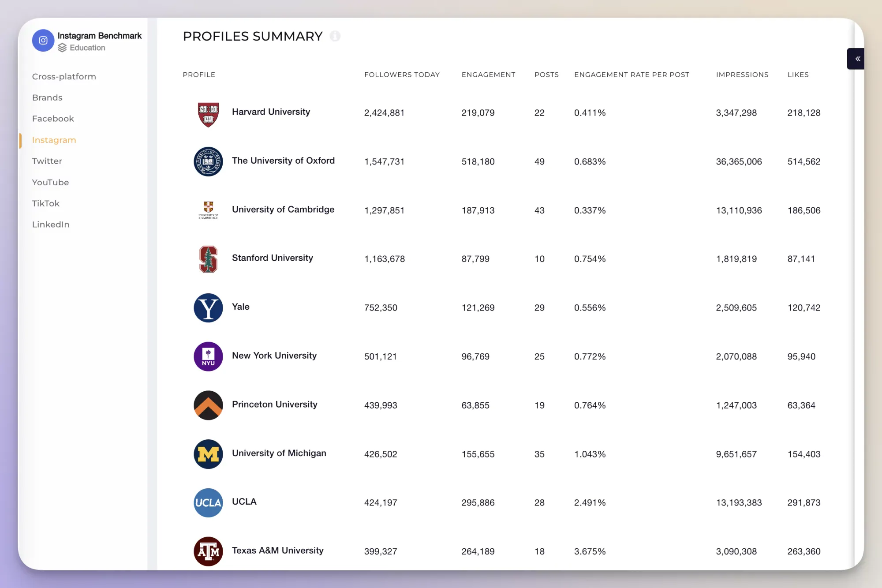Screen dimensions: 882x588
Task: Click the University of Michigan M logo
Action: coord(208,454)
